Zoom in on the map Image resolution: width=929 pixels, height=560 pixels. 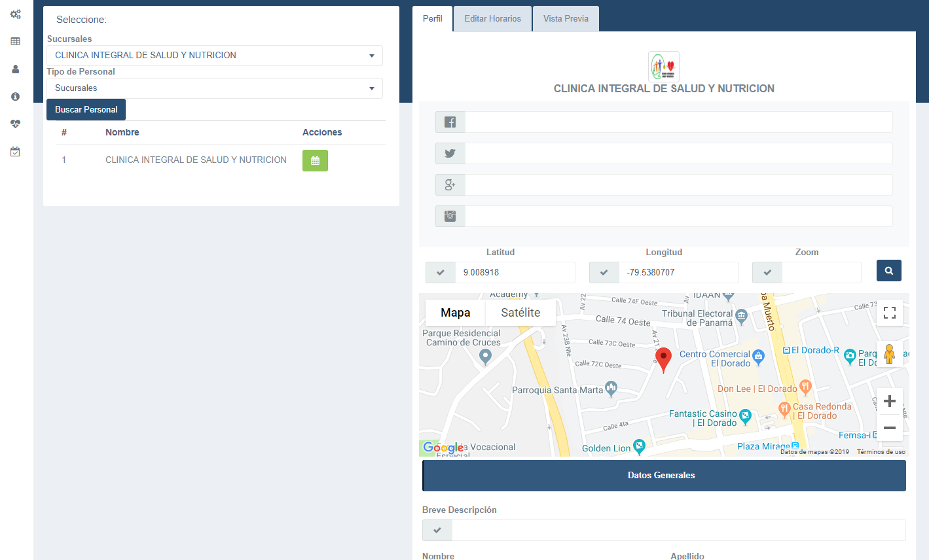pyautogui.click(x=890, y=401)
